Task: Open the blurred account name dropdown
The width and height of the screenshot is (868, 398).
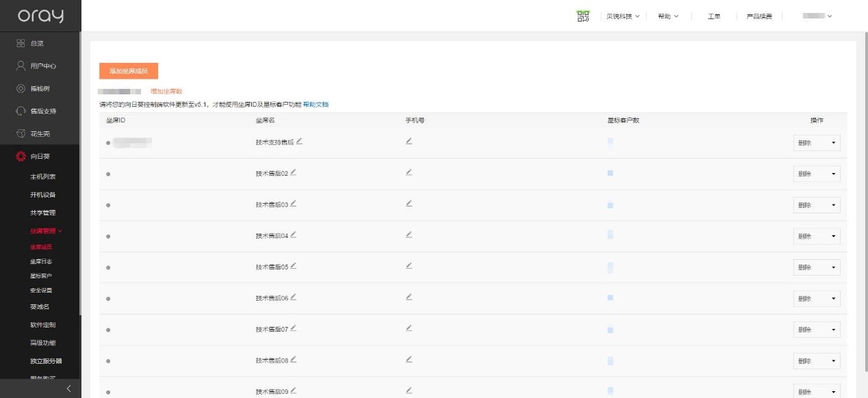Action: coord(817,16)
